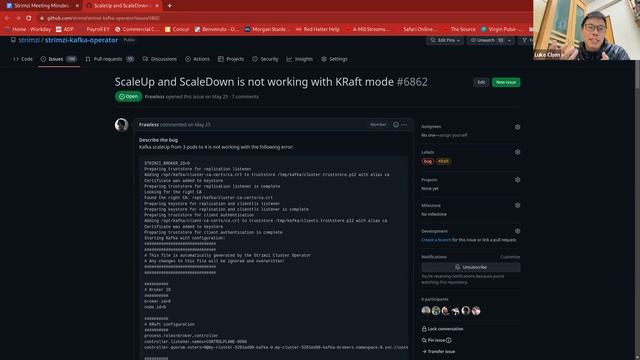Open the Projects gear settings in sidebar
The width and height of the screenshot is (640, 360).
pos(517,180)
